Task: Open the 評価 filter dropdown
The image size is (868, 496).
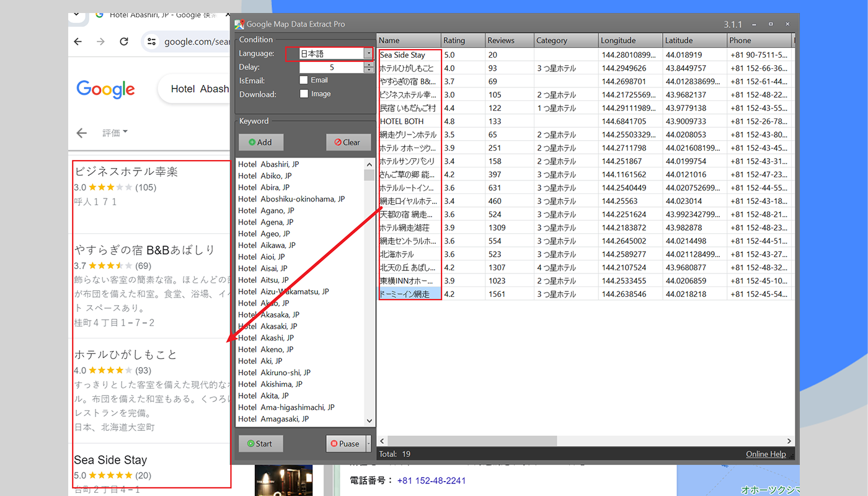Action: click(x=115, y=133)
